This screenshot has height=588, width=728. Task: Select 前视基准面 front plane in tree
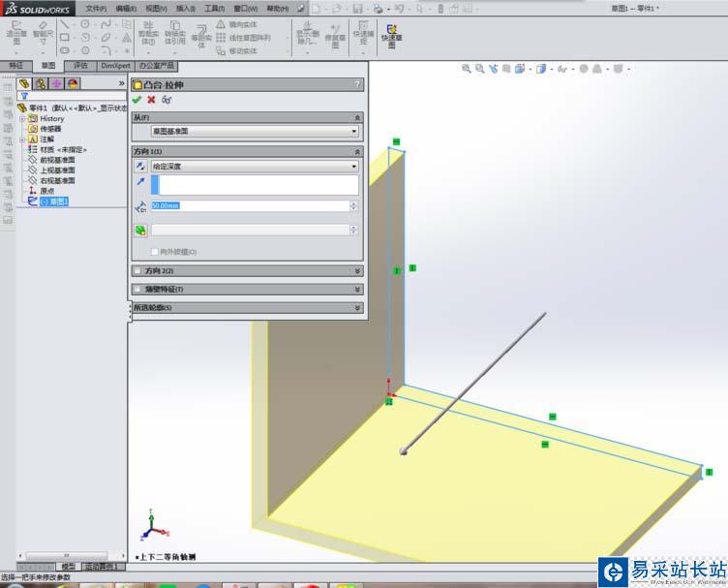(57, 160)
